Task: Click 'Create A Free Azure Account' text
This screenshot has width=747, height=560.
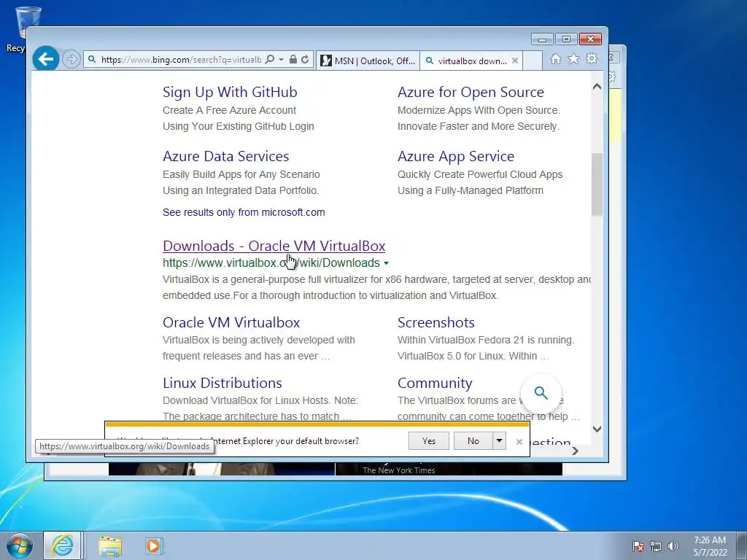Action: point(229,111)
